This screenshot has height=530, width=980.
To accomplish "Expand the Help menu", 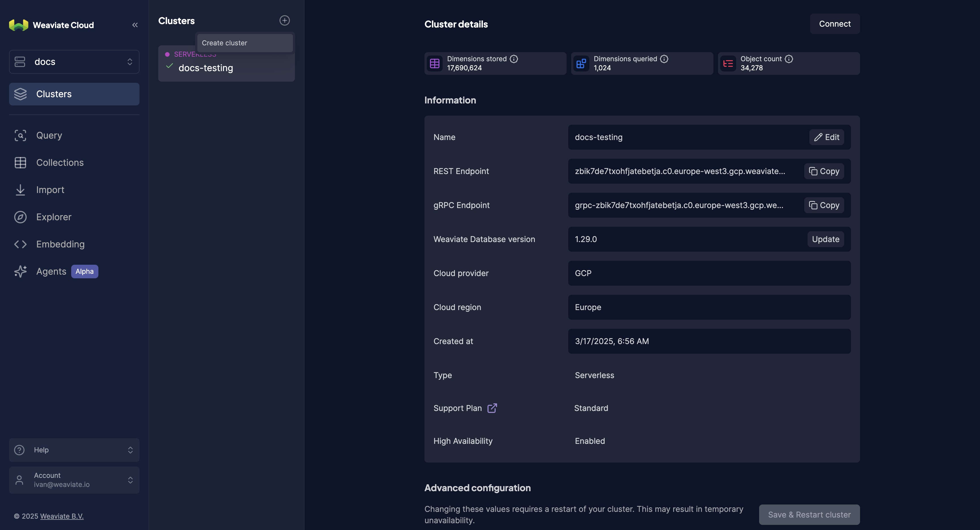I will [x=74, y=450].
